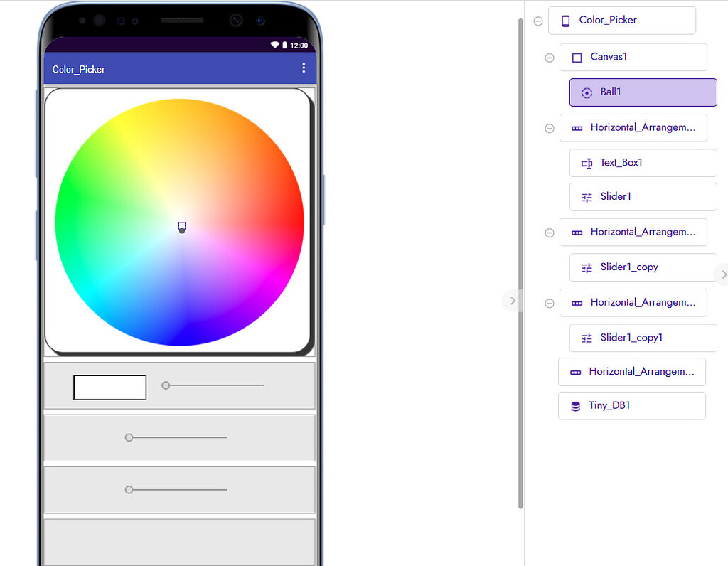Select the Slider1 icon in the component tree

click(587, 198)
